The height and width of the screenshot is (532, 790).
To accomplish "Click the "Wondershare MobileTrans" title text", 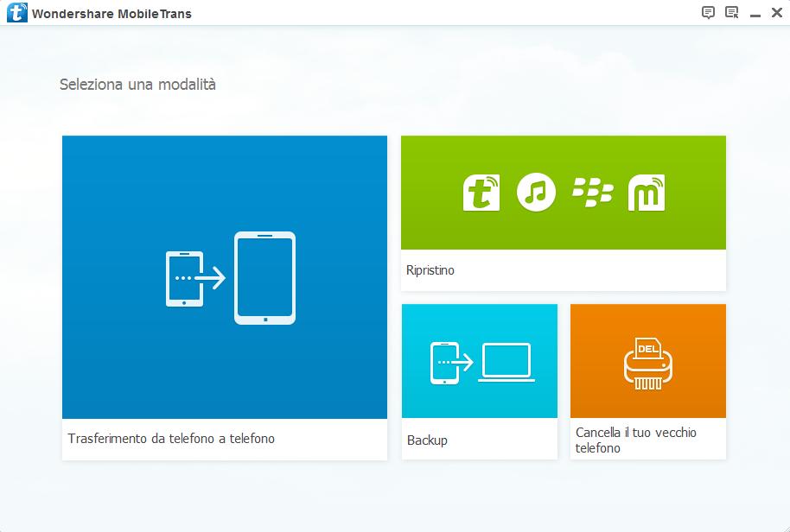I will coord(111,13).
